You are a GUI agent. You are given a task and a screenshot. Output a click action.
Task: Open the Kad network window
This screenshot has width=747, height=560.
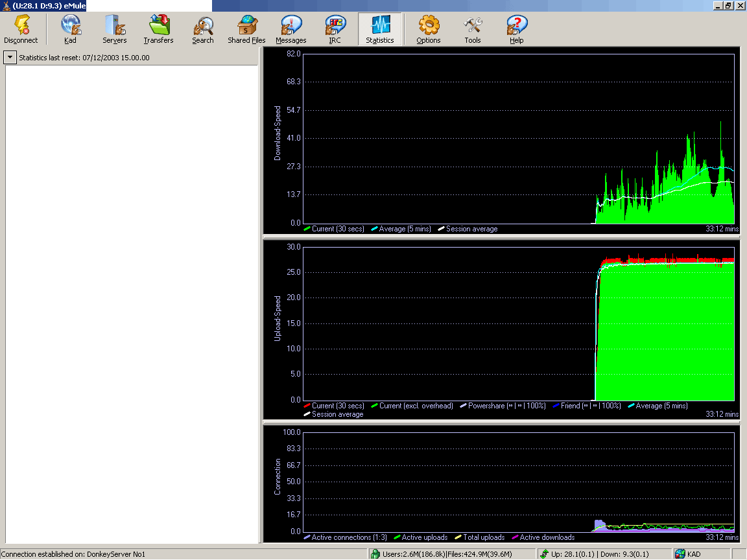point(70,30)
